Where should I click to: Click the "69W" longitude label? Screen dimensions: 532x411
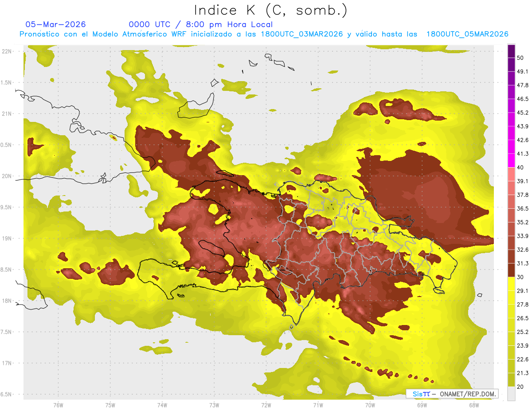pyautogui.click(x=422, y=405)
